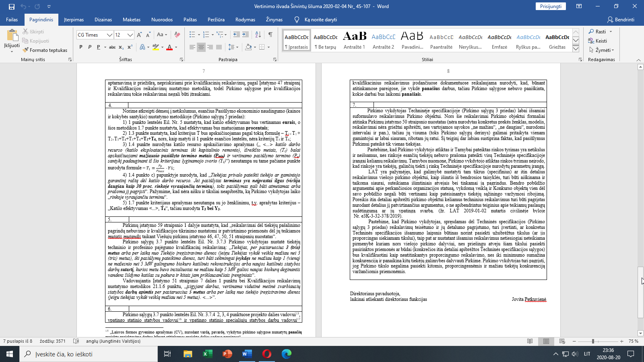The height and width of the screenshot is (362, 644).
Task: Apply subscript formatting
Action: pyautogui.click(x=121, y=47)
